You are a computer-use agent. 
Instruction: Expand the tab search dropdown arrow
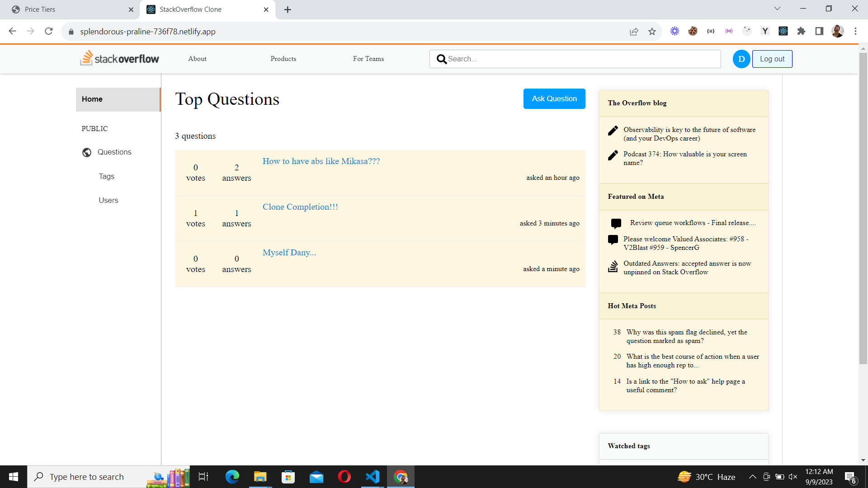777,9
